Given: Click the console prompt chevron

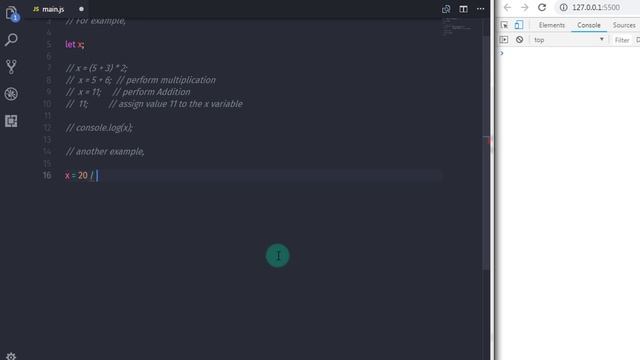Looking at the screenshot, I should 502,53.
